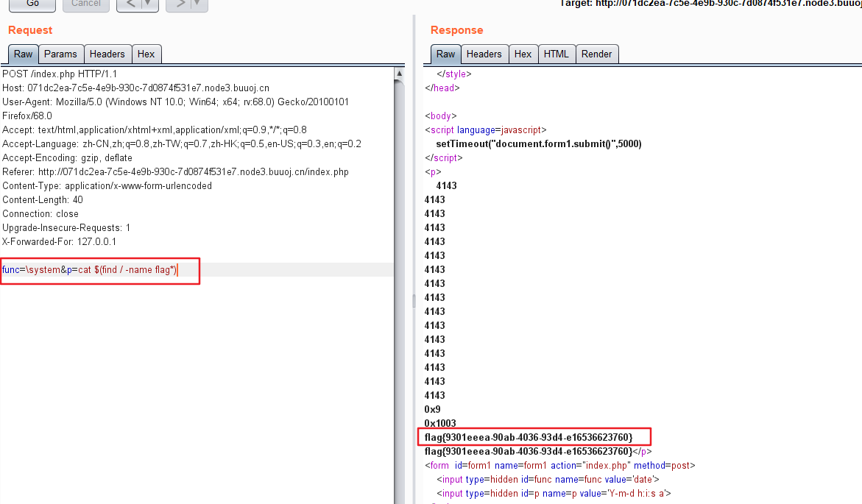The image size is (862, 504).
Task: Open the back history dropdown arrow
Action: (149, 4)
